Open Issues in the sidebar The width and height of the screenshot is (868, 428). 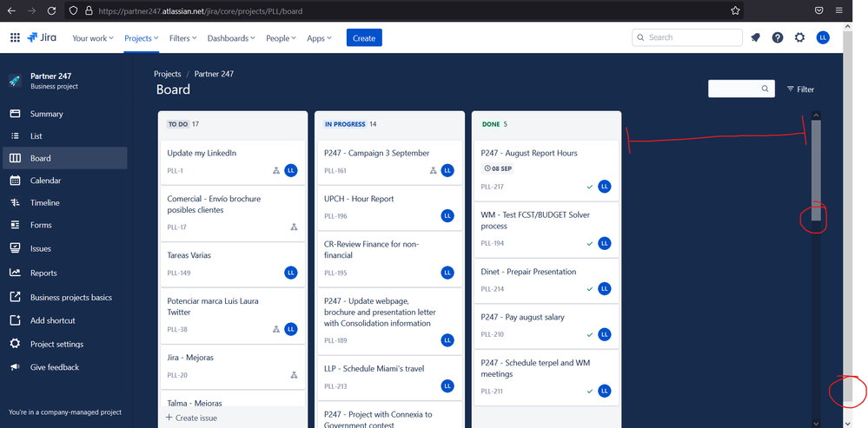65,249
